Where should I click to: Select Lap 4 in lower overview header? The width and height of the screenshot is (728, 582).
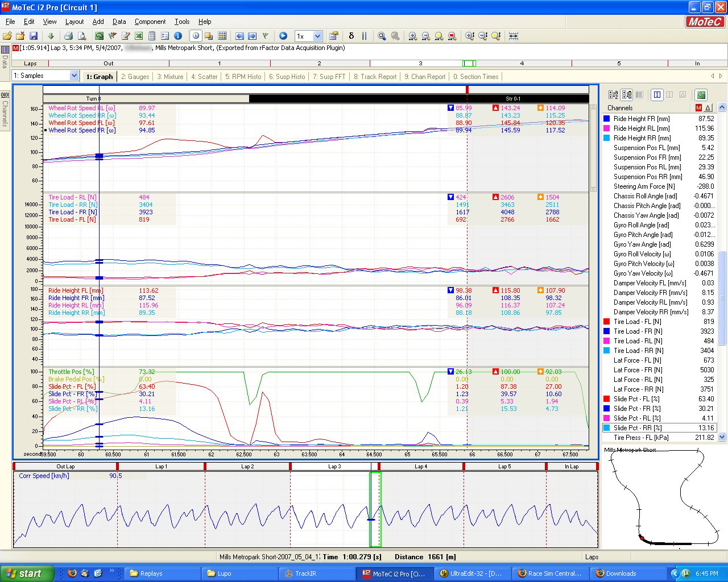(x=421, y=467)
